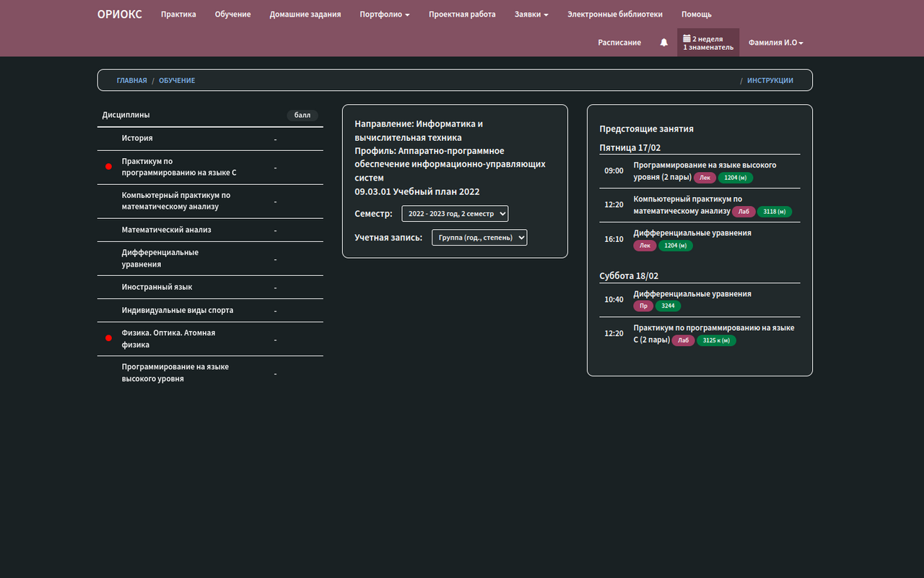Click the 10:40 time on Saturday
Viewport: 924px width, 578px height.
coord(614,300)
